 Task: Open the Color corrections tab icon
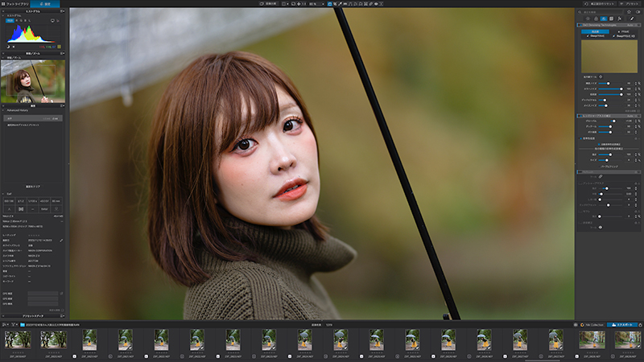[596, 19]
